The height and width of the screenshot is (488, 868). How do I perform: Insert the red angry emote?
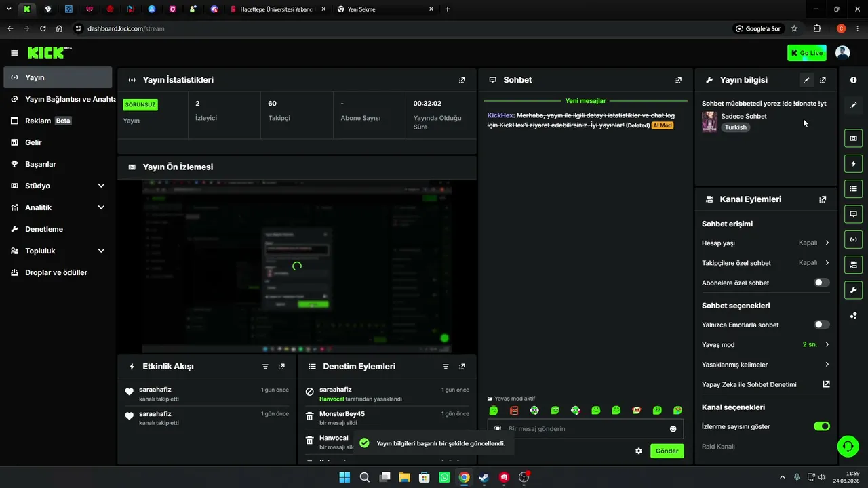coord(514,411)
